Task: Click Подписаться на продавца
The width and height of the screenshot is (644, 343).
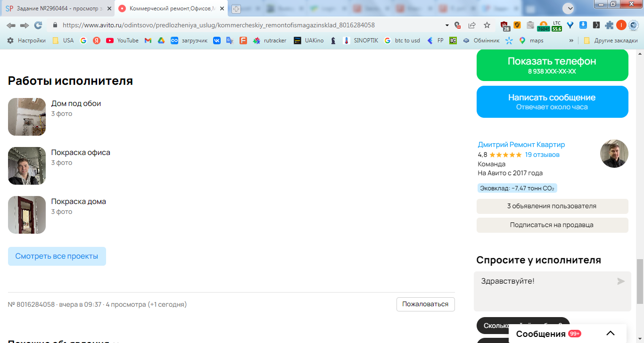Action: 552,225
